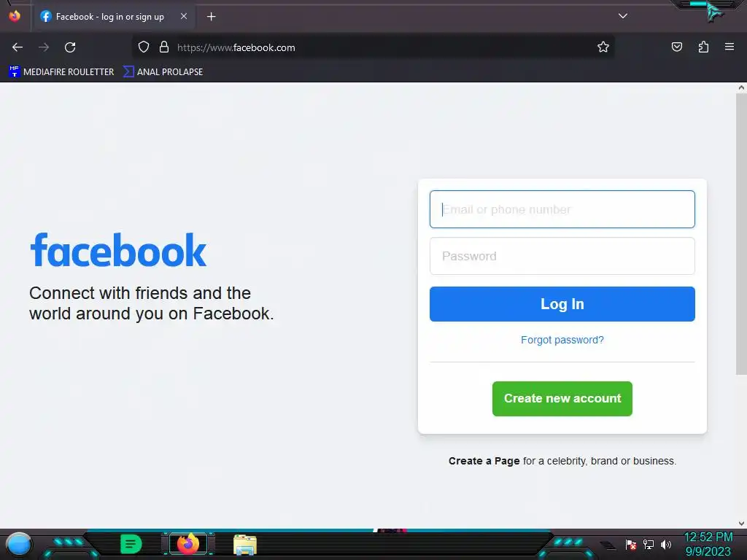
Task: Click the Facebook favicon on the tab
Action: 46,17
